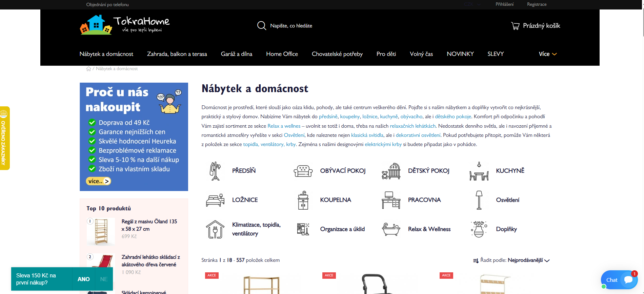The width and height of the screenshot is (644, 294).
Task: Follow the dekorativní osvětlení link
Action: [418, 135]
